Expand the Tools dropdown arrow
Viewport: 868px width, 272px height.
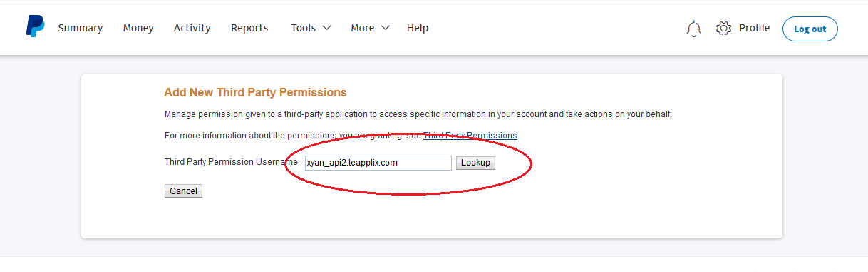point(326,28)
